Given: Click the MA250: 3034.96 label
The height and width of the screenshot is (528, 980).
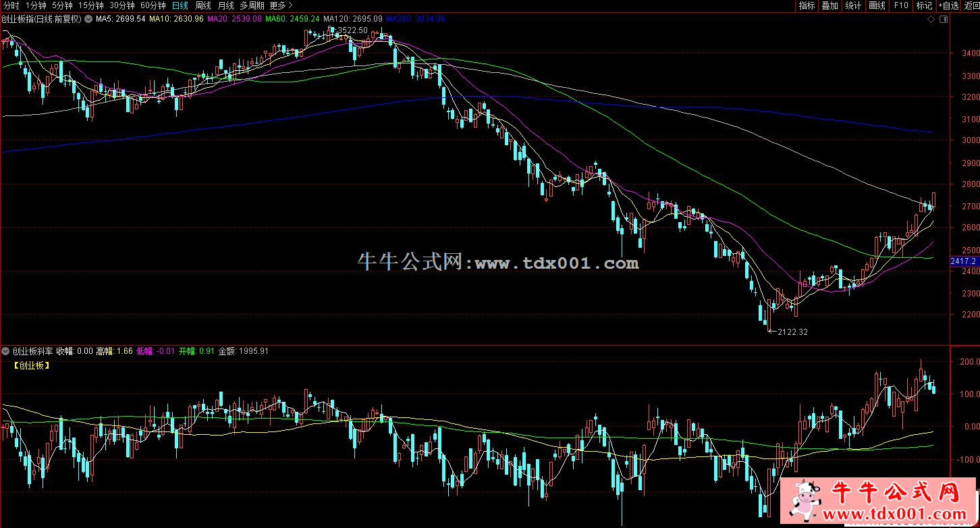Looking at the screenshot, I should click(x=415, y=19).
